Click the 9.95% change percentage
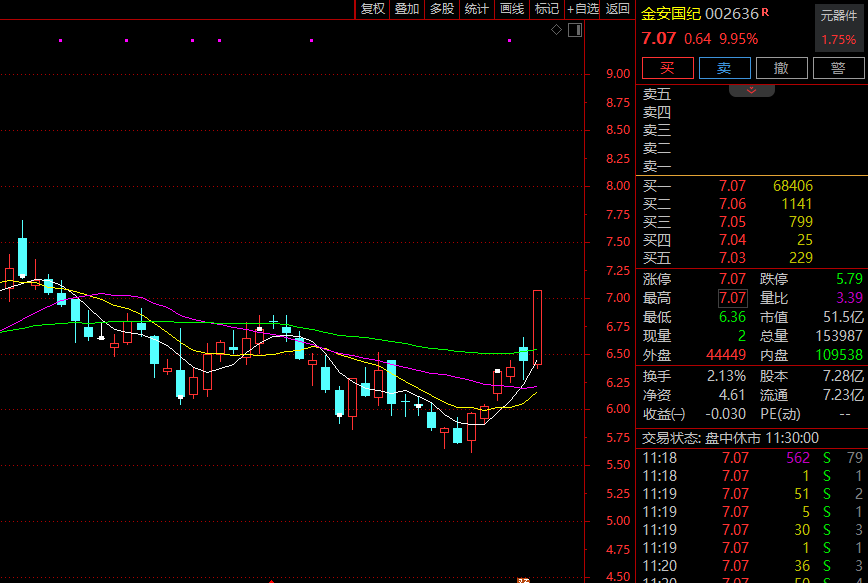Screen dimensions: 868x583 coord(738,39)
